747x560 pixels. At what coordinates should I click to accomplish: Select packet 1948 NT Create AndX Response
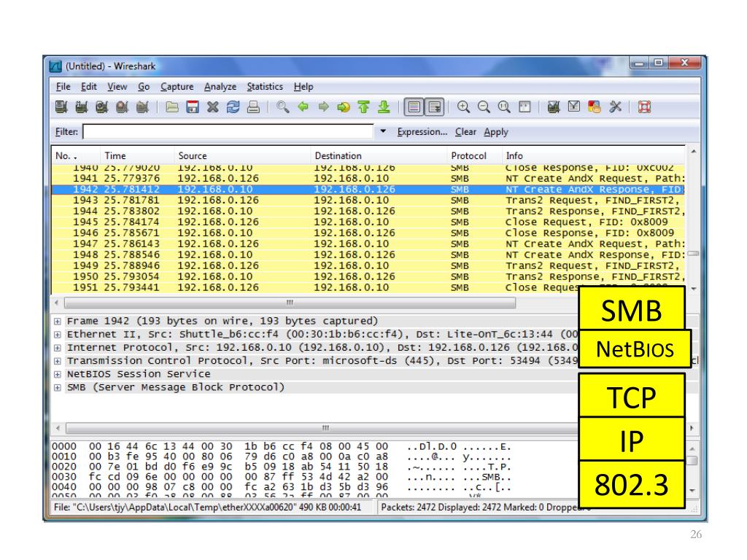(368, 255)
